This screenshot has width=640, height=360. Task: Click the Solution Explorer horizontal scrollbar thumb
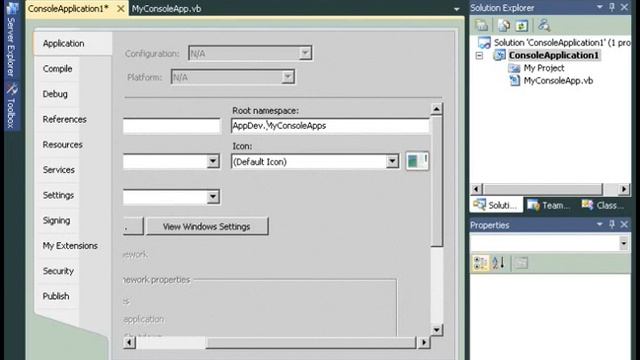(x=543, y=189)
